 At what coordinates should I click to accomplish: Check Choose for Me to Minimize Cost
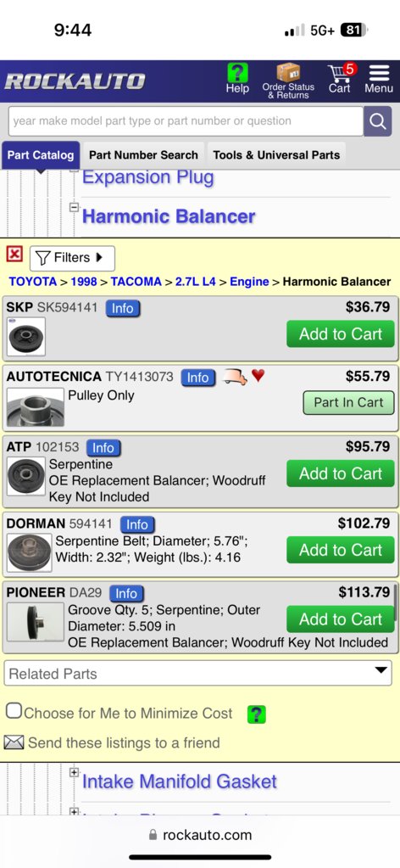(14, 711)
